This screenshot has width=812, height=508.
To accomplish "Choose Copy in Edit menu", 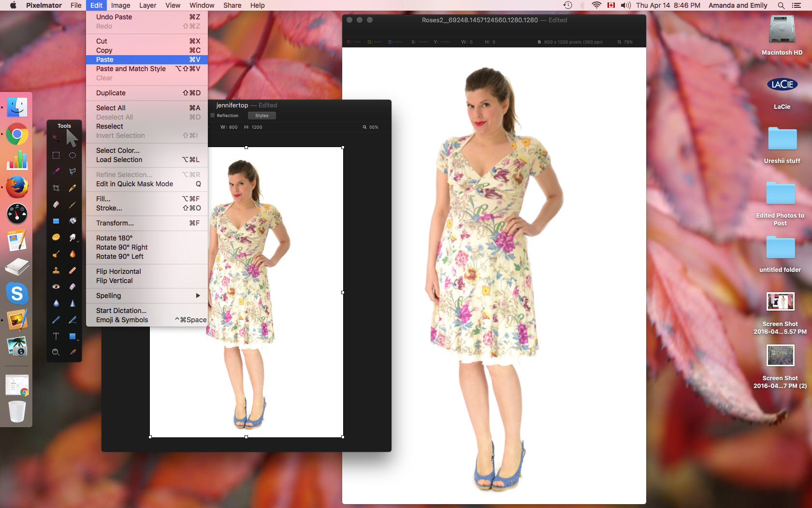I will coord(147,50).
